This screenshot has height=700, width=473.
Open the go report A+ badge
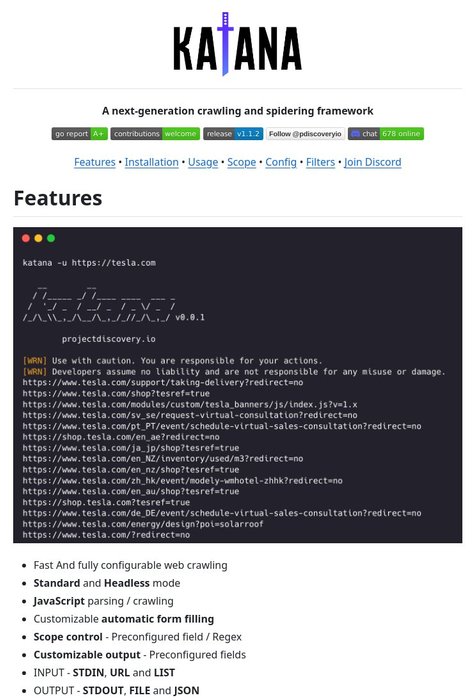click(79, 134)
